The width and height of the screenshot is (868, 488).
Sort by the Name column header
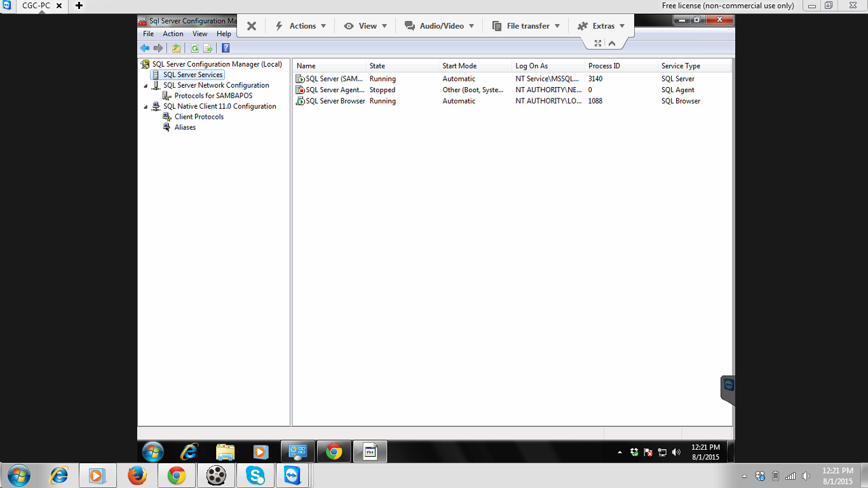pos(330,66)
